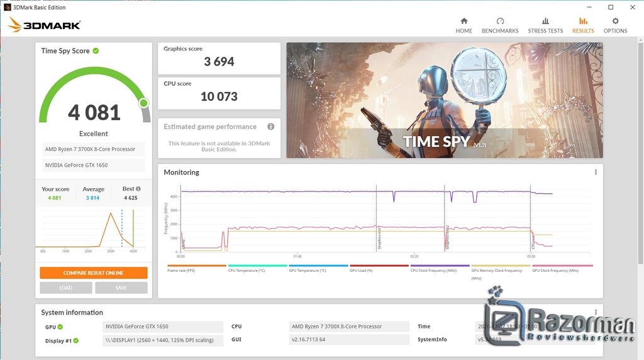
Task: Click the Best score info icon
Action: tap(138, 189)
